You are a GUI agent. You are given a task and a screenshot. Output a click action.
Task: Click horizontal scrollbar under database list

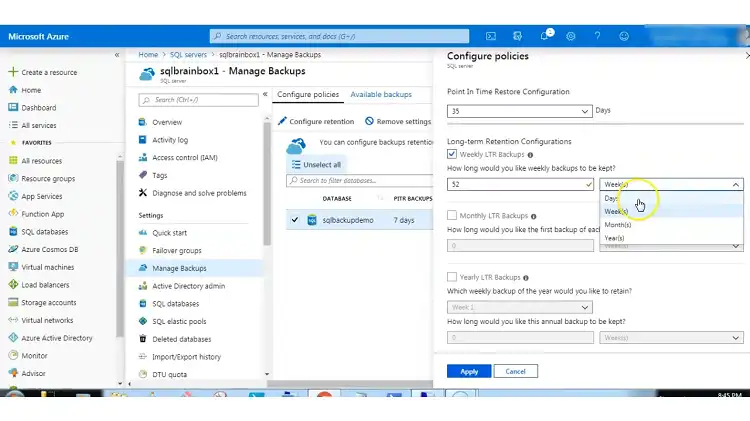click(x=350, y=384)
